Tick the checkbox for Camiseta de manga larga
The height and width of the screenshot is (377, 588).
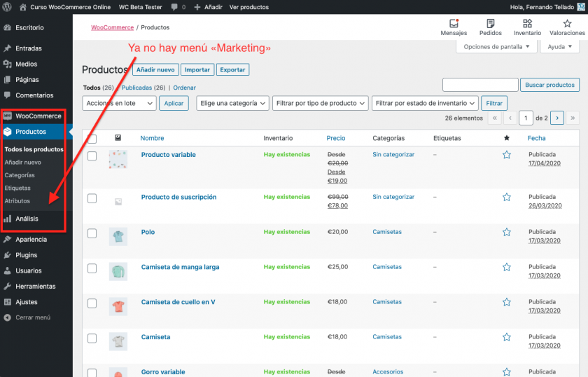[x=92, y=268]
